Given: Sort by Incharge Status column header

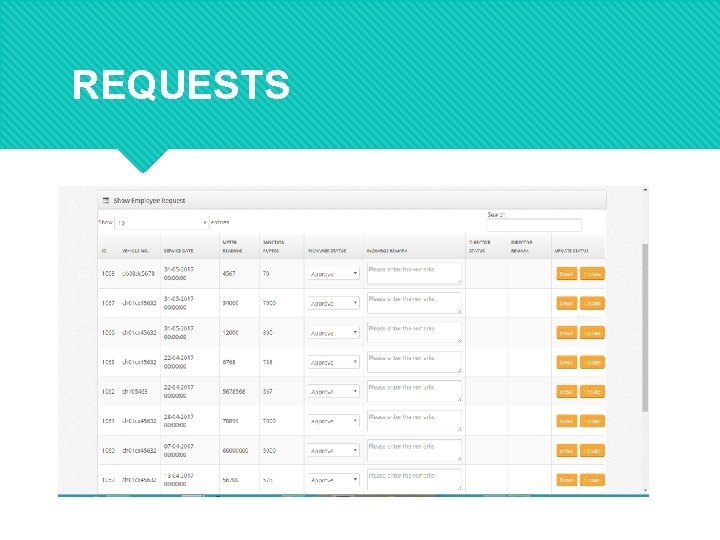Looking at the screenshot, I should tap(327, 251).
